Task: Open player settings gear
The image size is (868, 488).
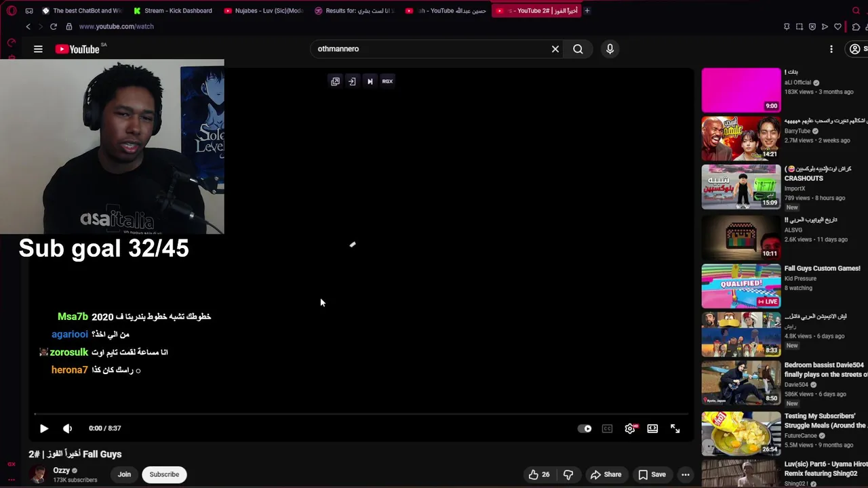Action: coord(630,428)
